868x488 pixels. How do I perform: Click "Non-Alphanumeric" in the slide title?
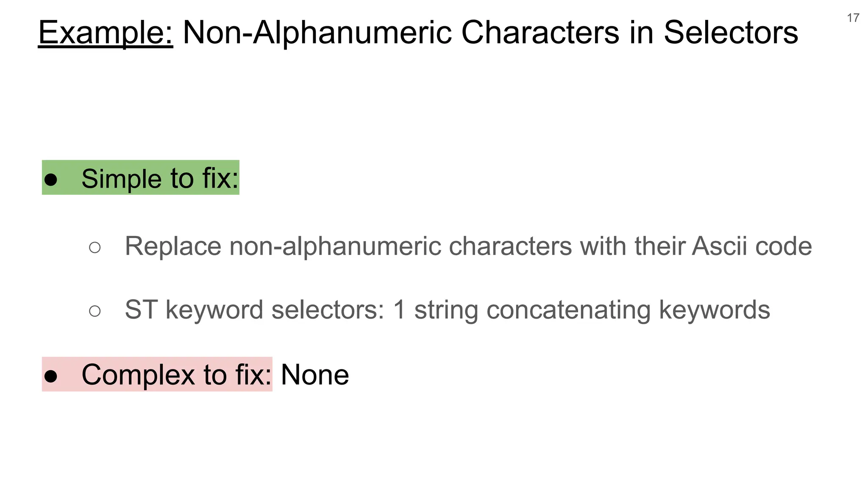317,32
